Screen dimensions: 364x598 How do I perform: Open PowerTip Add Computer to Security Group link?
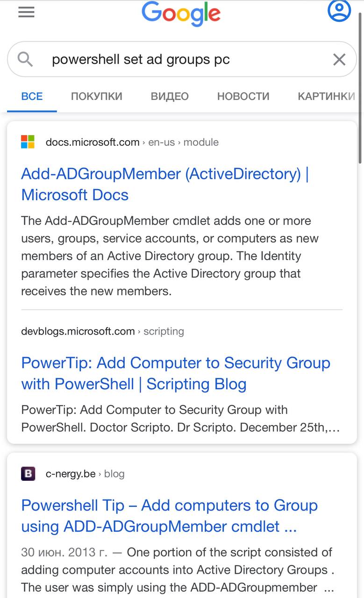(176, 373)
